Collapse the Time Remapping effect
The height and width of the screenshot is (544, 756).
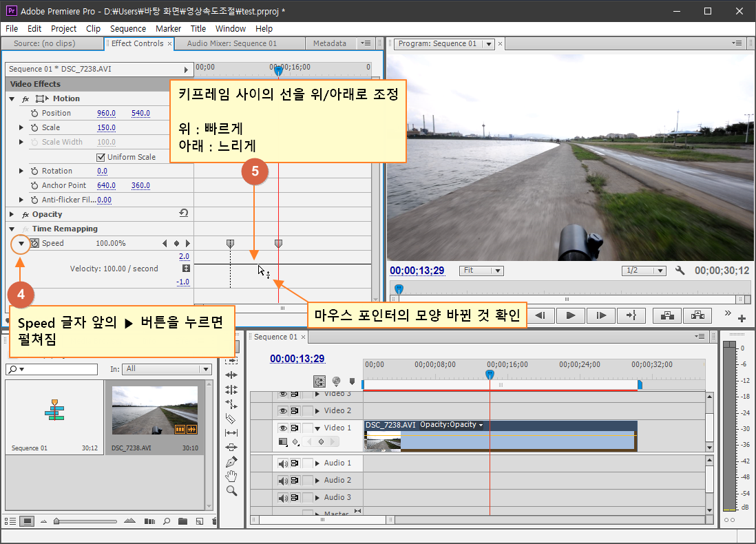(12, 229)
